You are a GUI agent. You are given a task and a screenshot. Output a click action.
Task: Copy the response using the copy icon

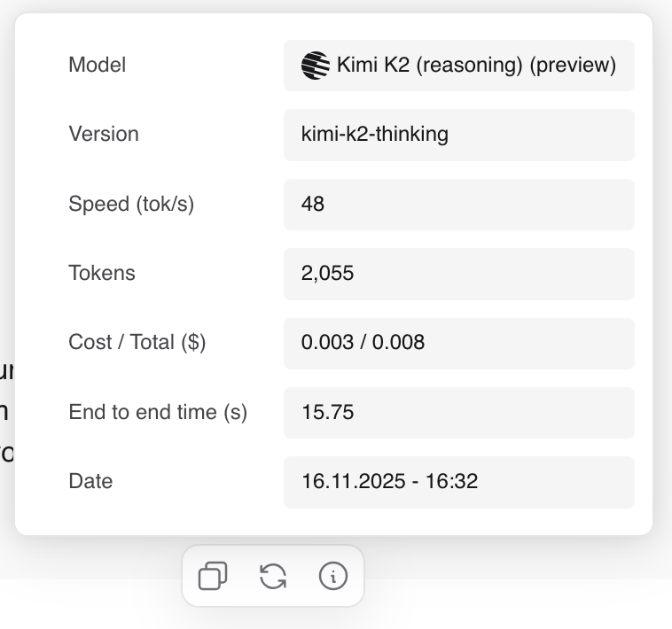213,577
